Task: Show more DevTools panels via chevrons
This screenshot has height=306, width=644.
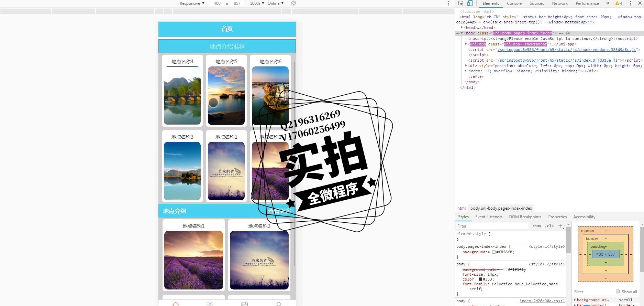Action: tap(608, 3)
